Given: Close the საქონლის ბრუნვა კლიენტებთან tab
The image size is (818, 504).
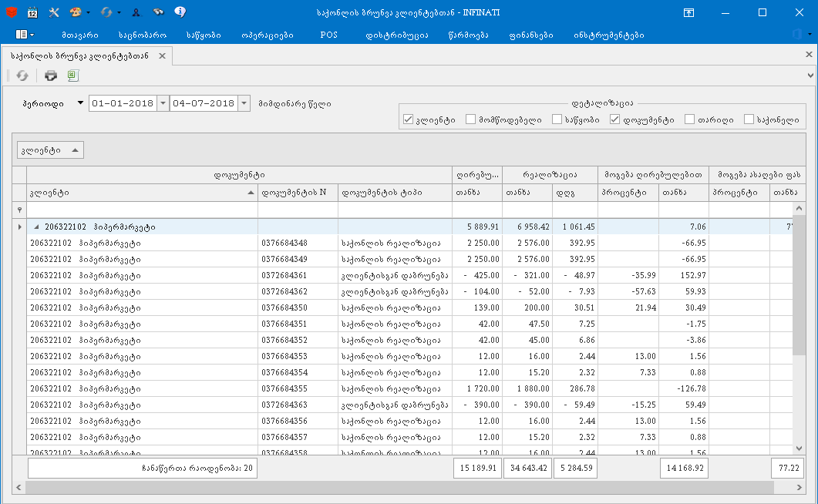Looking at the screenshot, I should (x=162, y=55).
